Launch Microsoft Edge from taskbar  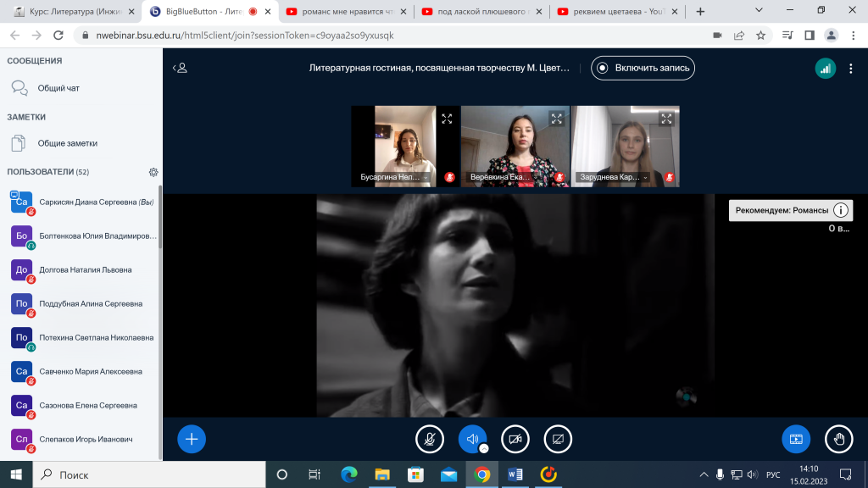click(348, 474)
